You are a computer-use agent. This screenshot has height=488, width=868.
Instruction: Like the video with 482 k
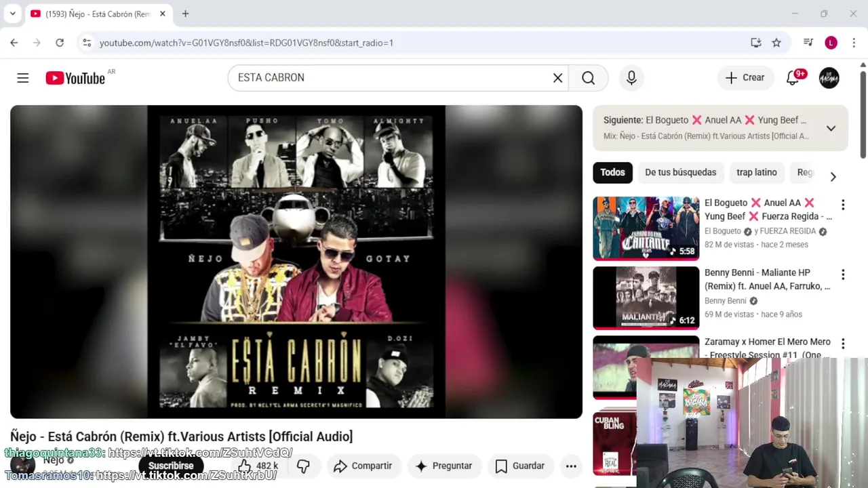(x=258, y=466)
